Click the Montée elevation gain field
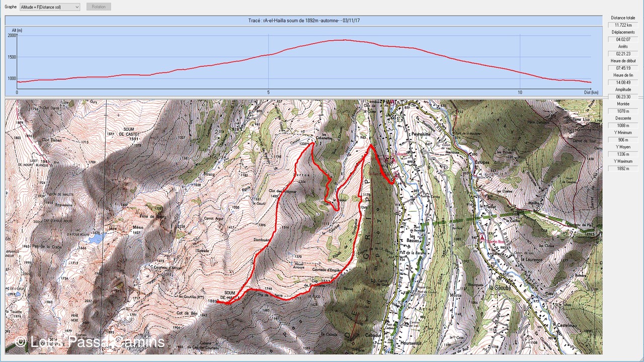This screenshot has width=644, height=362. pos(623,111)
